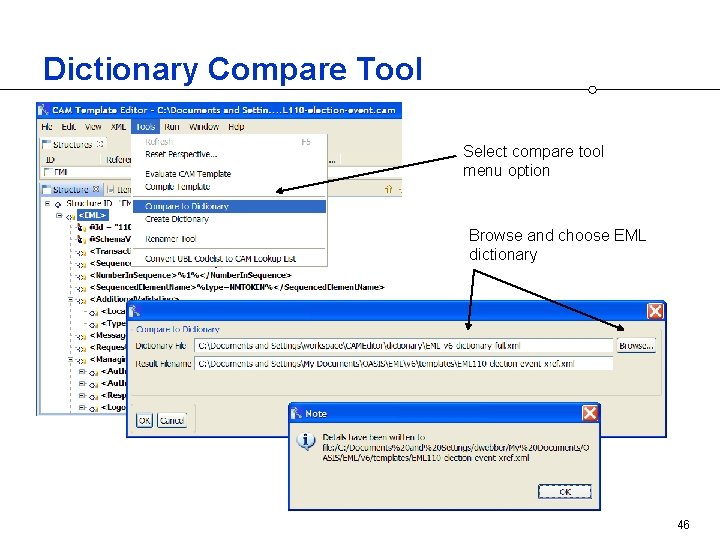The image size is (720, 540).
Task: Click the <Resp element icon
Action: (x=94, y=396)
